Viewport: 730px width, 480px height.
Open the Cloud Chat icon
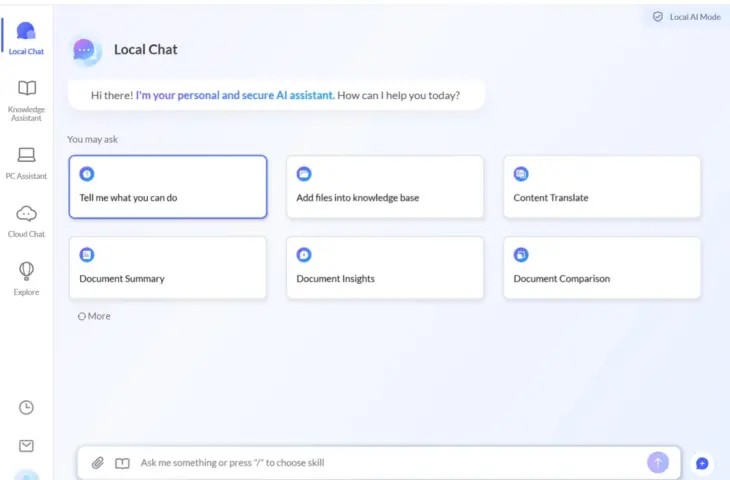click(26, 220)
